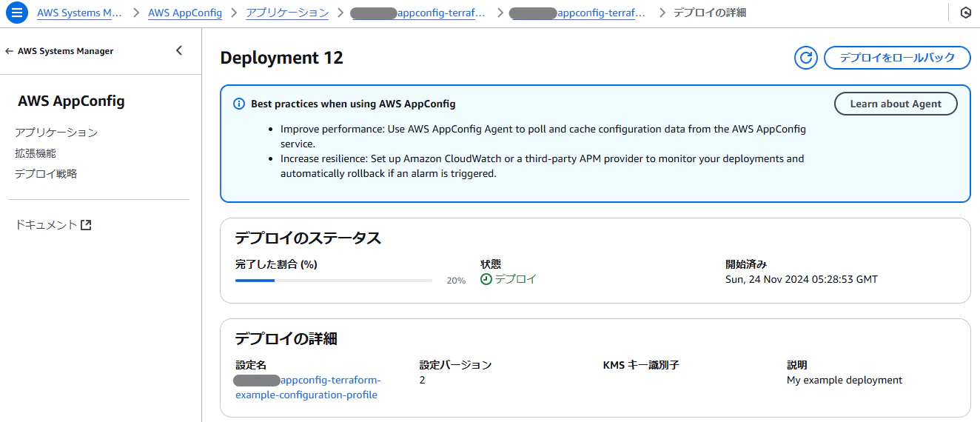Click the デプロイの詳細 section heading
Image resolution: width=980 pixels, height=422 pixels.
point(286,339)
